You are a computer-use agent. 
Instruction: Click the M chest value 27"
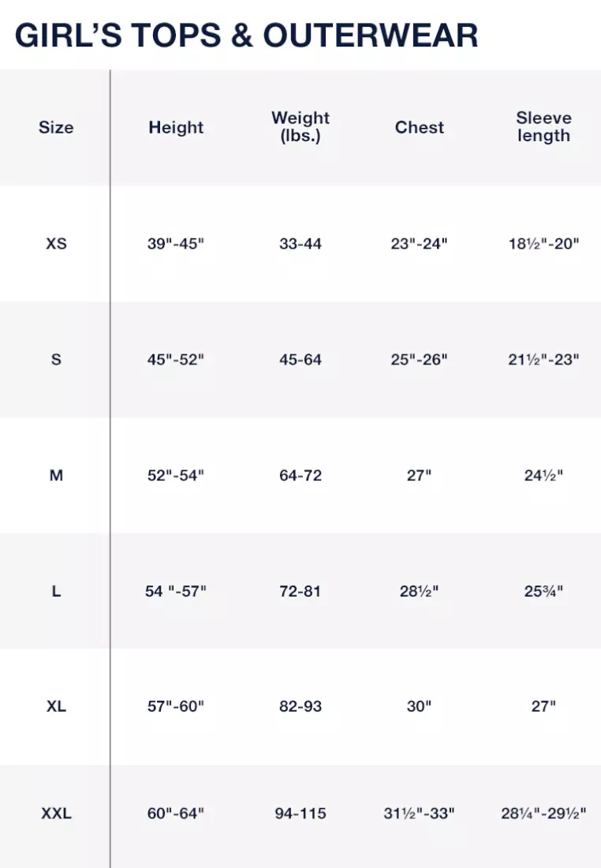click(420, 476)
